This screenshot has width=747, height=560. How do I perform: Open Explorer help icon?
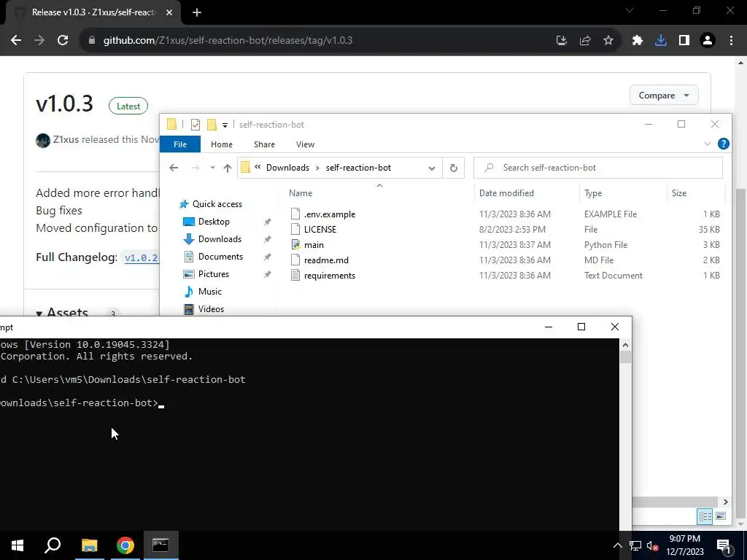tap(723, 144)
